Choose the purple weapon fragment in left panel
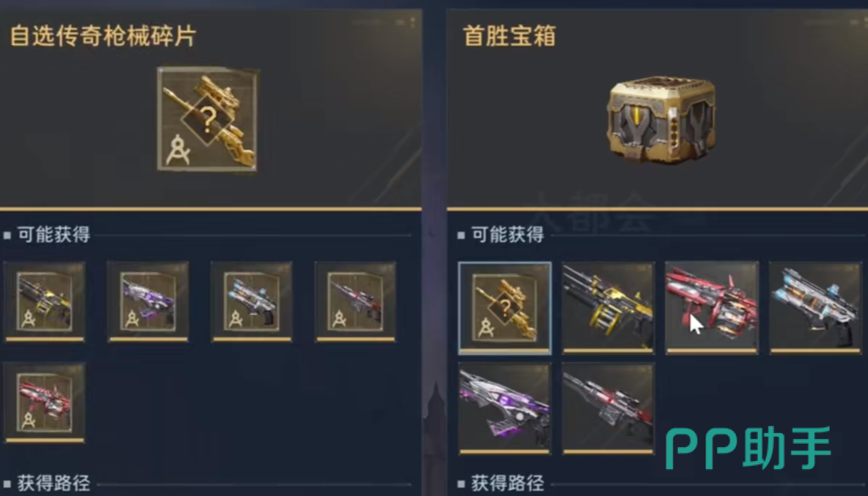Screen dimensions: 868x496 coord(148,302)
